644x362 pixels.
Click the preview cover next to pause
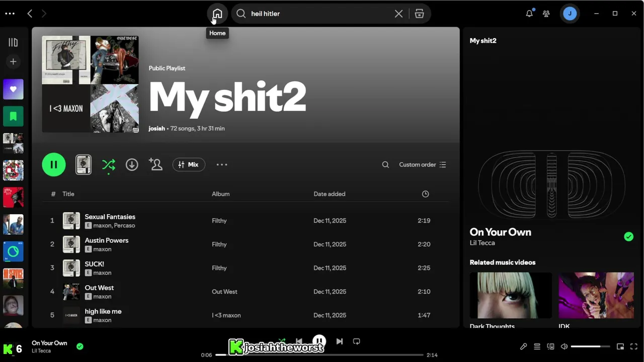84,164
